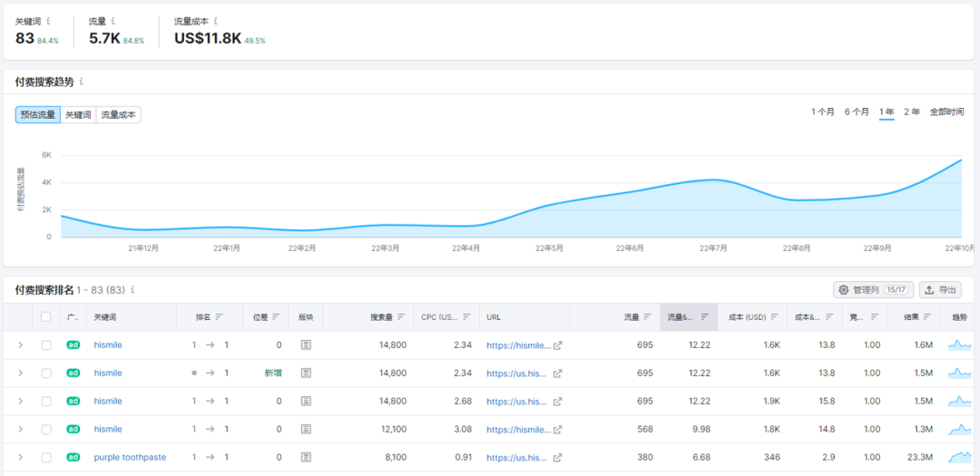Click US$11.8K traffic cost value
This screenshot has height=476, width=980.
point(208,39)
